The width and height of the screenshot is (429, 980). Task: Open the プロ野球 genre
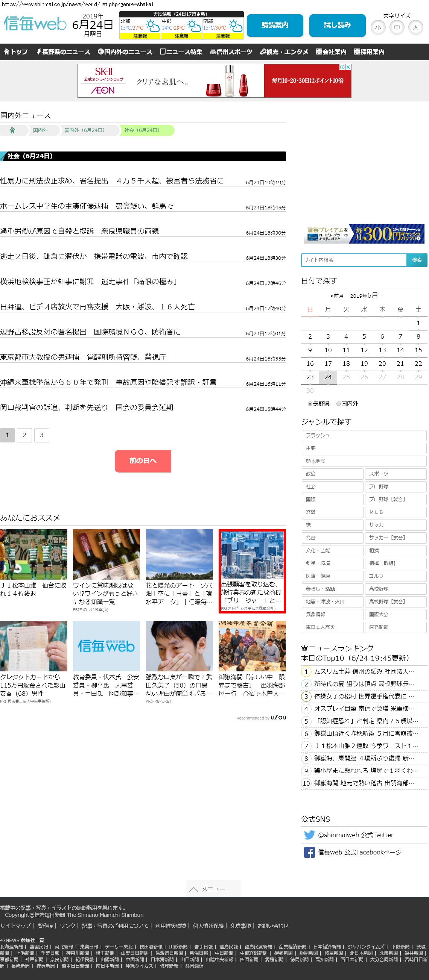coord(396,486)
